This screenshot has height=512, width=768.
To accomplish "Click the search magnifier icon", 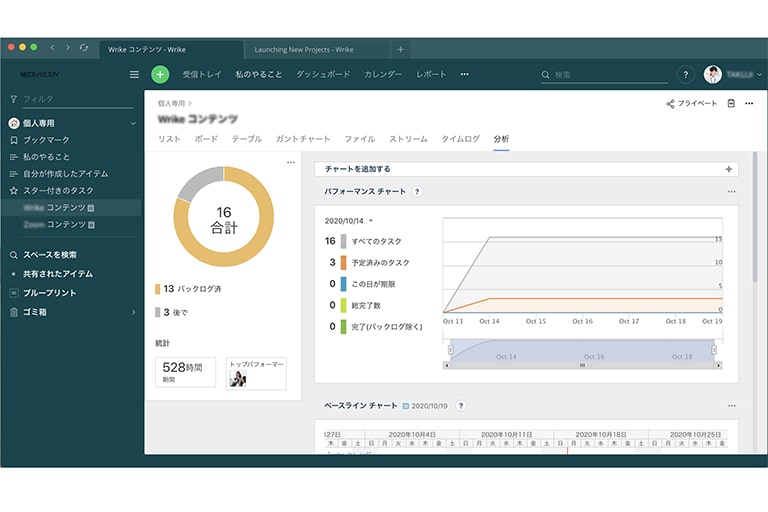I will click(x=546, y=74).
